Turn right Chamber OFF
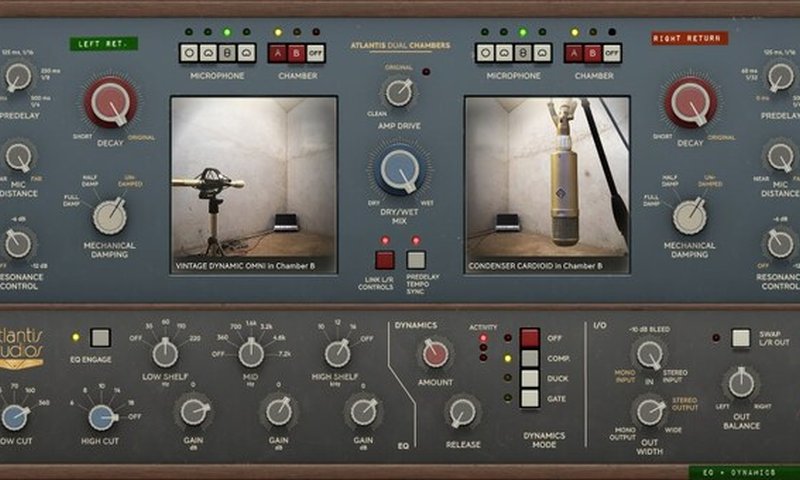Viewport: 800px width, 480px height. pyautogui.click(x=612, y=53)
